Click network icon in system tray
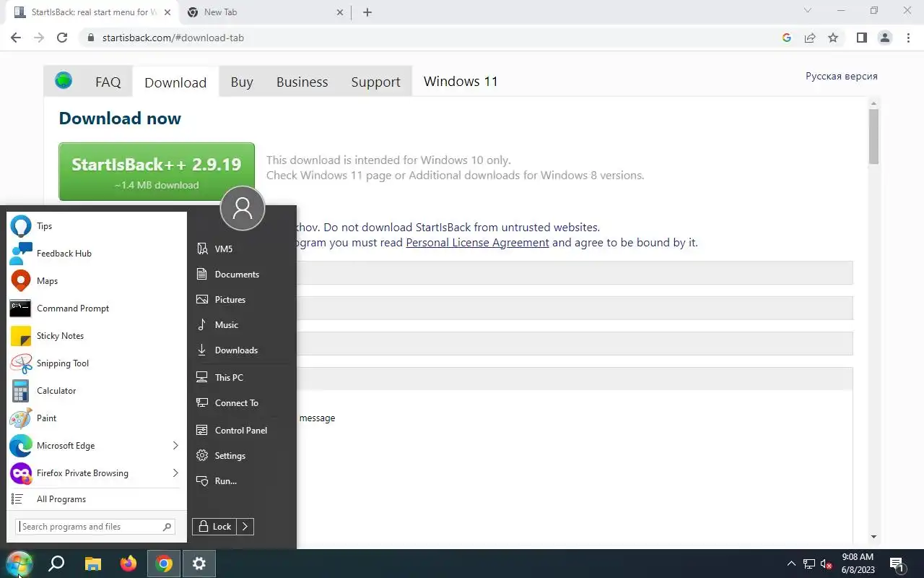 pyautogui.click(x=809, y=564)
